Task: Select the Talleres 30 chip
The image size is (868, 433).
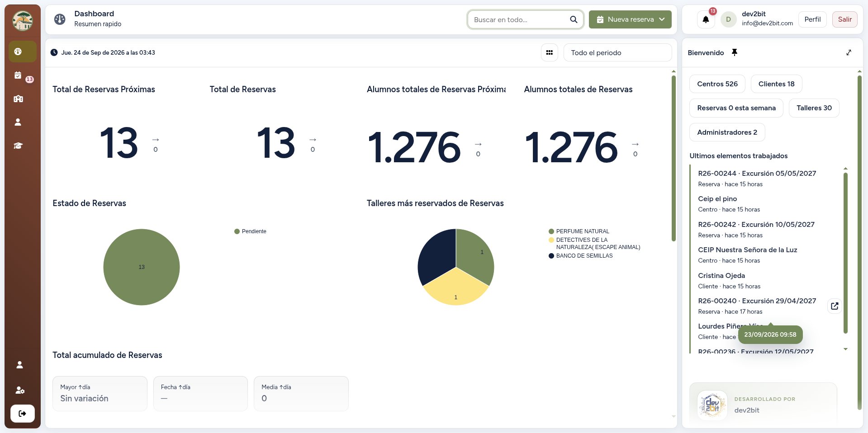Action: pyautogui.click(x=814, y=108)
